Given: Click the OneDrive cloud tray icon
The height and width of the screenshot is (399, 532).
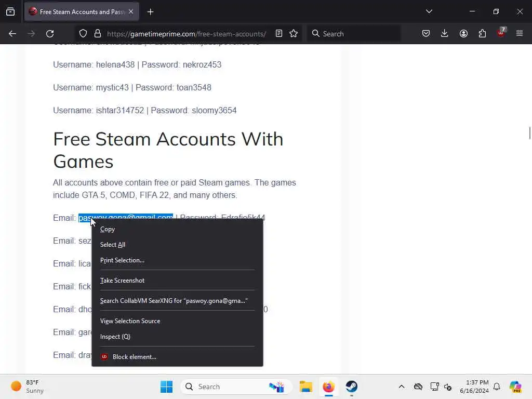Looking at the screenshot, I should coord(418,387).
